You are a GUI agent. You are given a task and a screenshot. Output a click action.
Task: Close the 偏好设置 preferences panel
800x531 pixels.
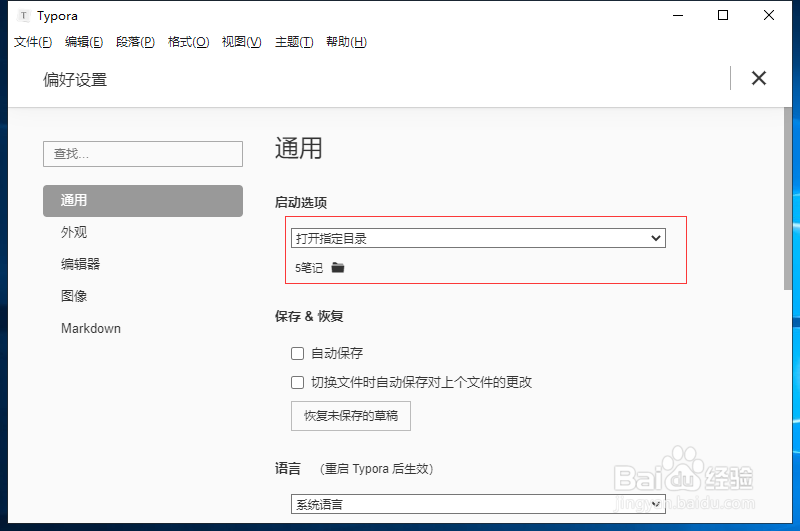759,78
